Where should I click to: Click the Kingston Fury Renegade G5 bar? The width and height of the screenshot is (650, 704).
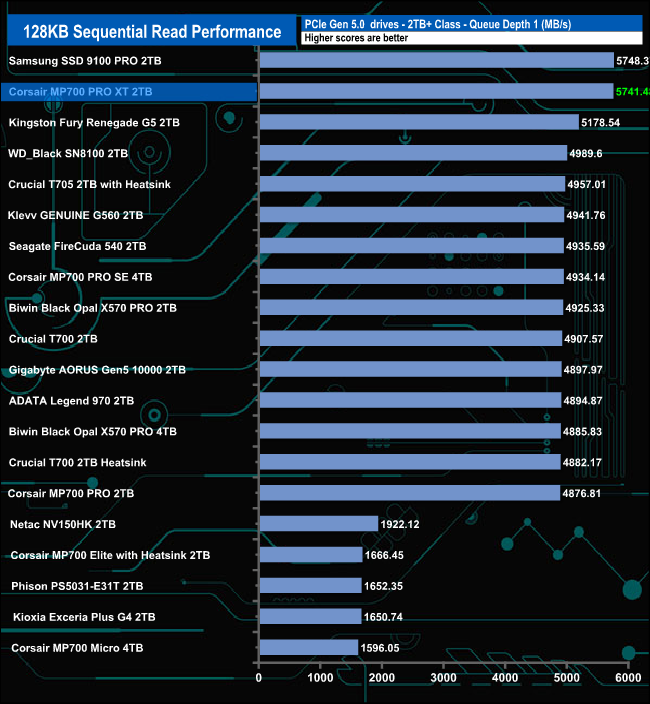point(419,122)
